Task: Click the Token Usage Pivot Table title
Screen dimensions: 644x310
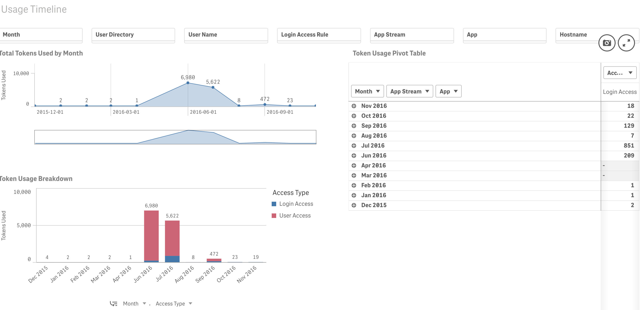Action: 389,53
